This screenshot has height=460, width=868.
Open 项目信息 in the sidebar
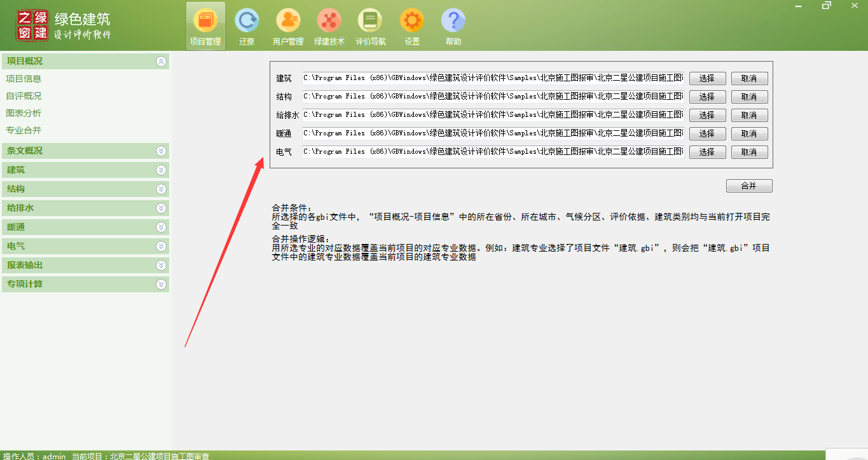tap(24, 79)
